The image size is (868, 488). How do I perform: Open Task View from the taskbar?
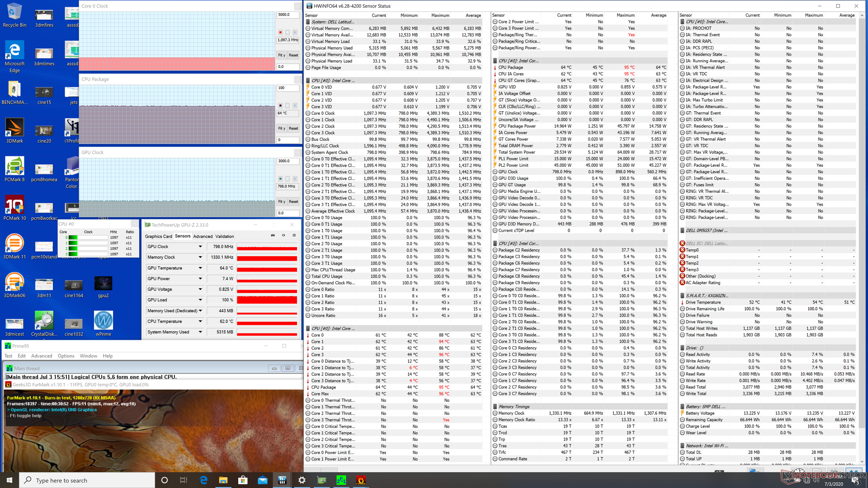184,480
